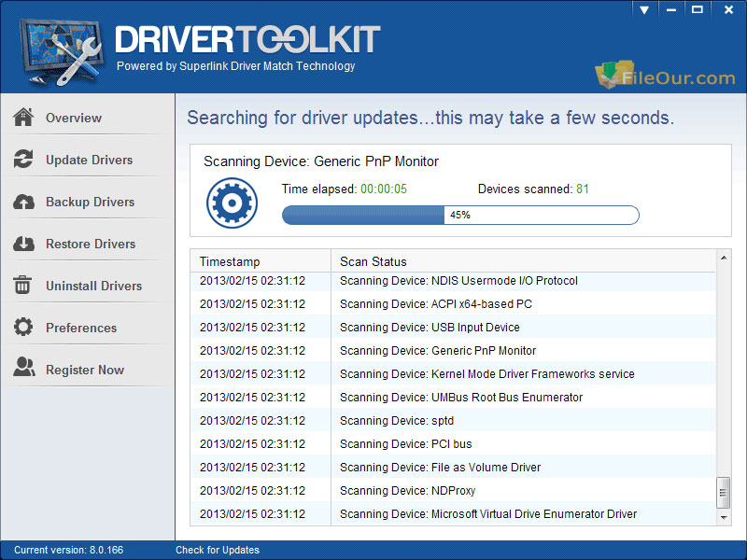
Task: Click the Current version 8.0.166 text
Action: click(68, 550)
